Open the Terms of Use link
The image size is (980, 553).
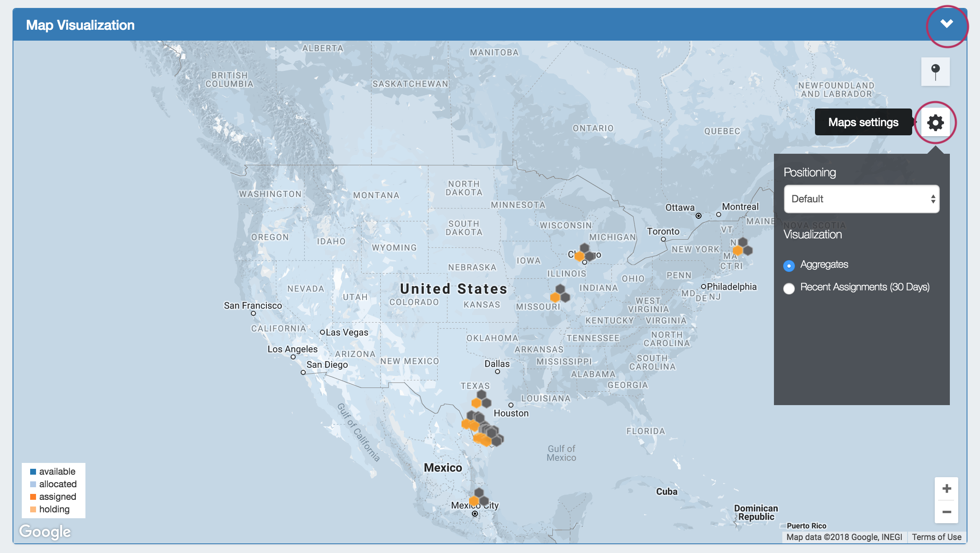(936, 537)
